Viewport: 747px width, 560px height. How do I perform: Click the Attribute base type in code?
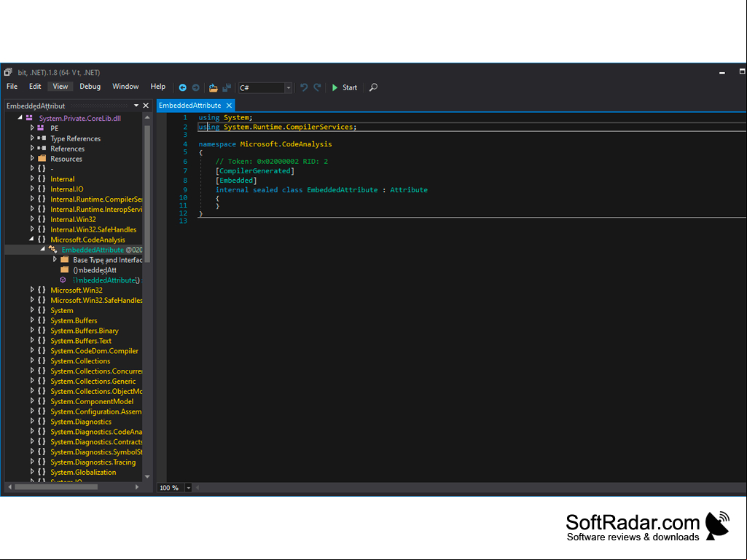click(409, 190)
